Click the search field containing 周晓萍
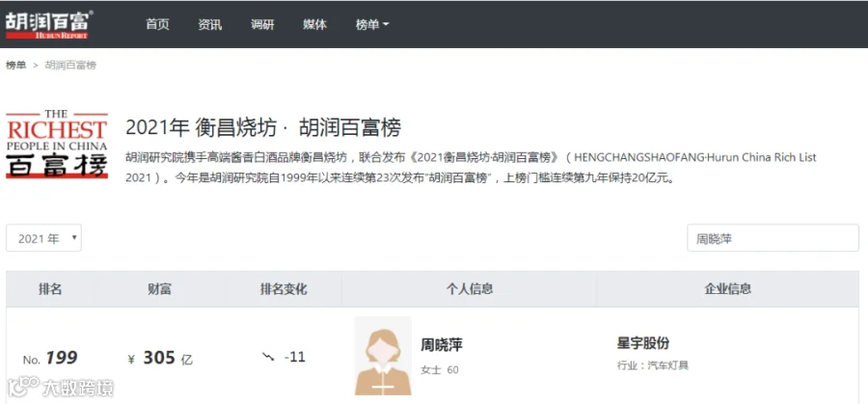Image resolution: width=868 pixels, height=404 pixels. pos(773,238)
